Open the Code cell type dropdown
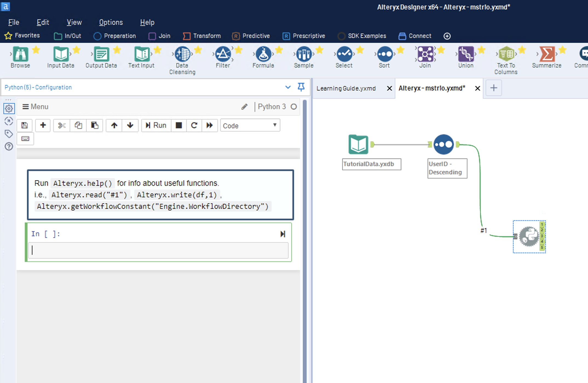588x383 pixels. point(250,125)
